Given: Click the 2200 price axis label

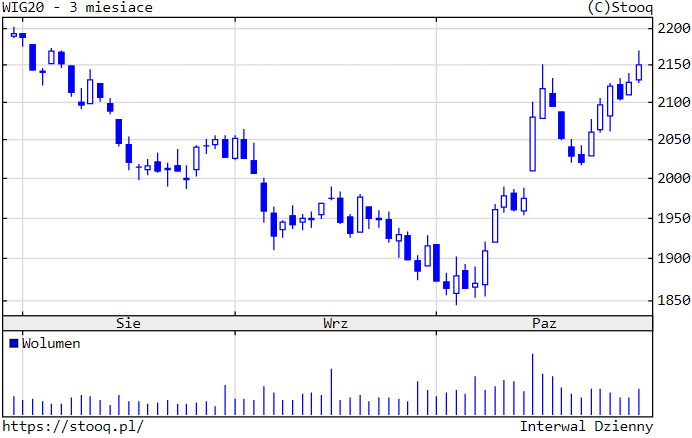Looking at the screenshot, I should [673, 28].
